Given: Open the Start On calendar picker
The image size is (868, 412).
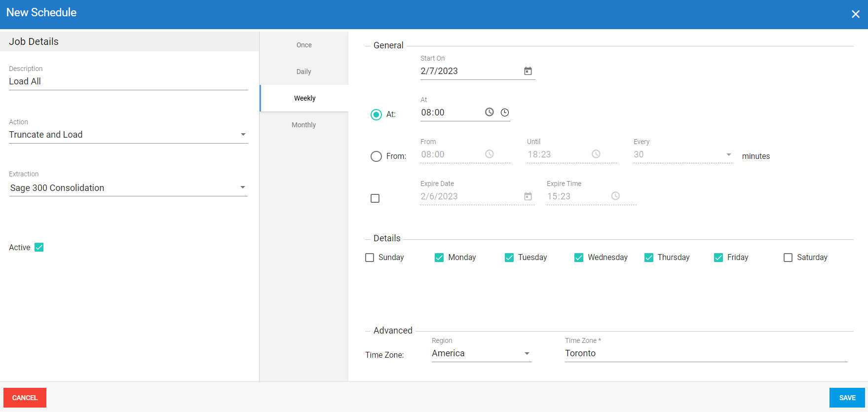Looking at the screenshot, I should click(528, 71).
